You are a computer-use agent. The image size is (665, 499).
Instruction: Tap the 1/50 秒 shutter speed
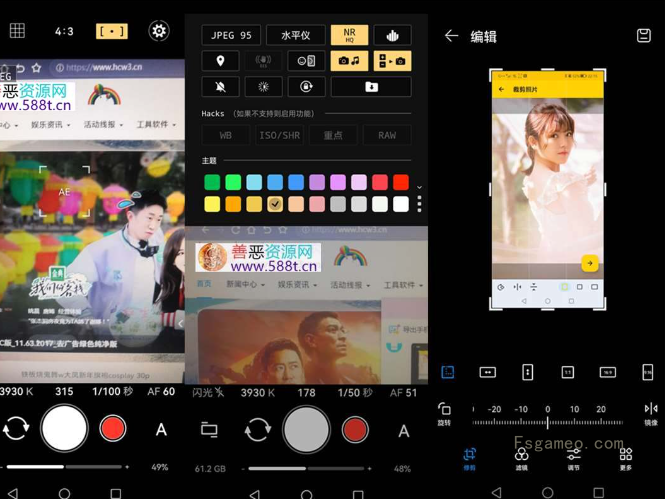[355, 393]
